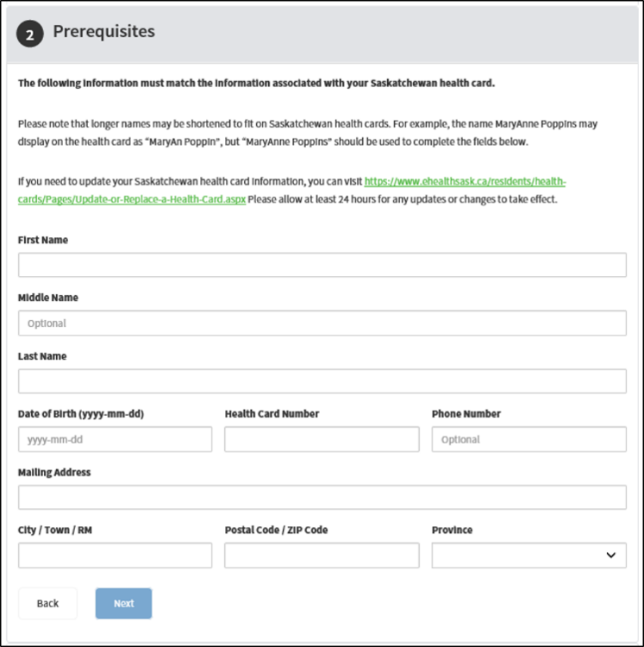The height and width of the screenshot is (647, 644).
Task: Click the blue Next button
Action: pos(123,603)
